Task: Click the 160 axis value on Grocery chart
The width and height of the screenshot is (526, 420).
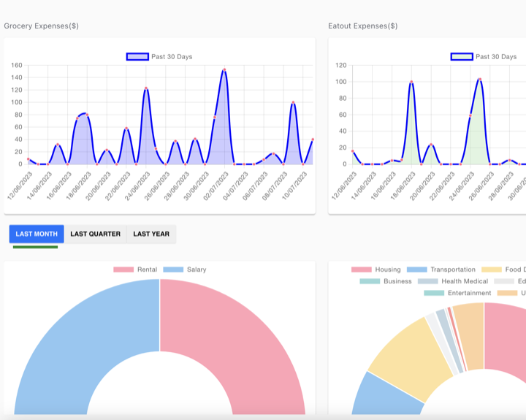Action: click(16, 65)
